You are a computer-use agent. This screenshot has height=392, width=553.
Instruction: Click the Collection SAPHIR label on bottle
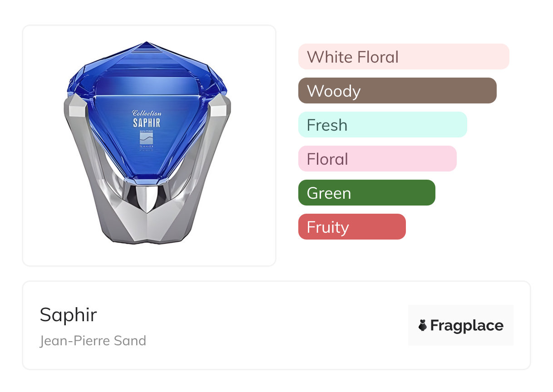146,118
